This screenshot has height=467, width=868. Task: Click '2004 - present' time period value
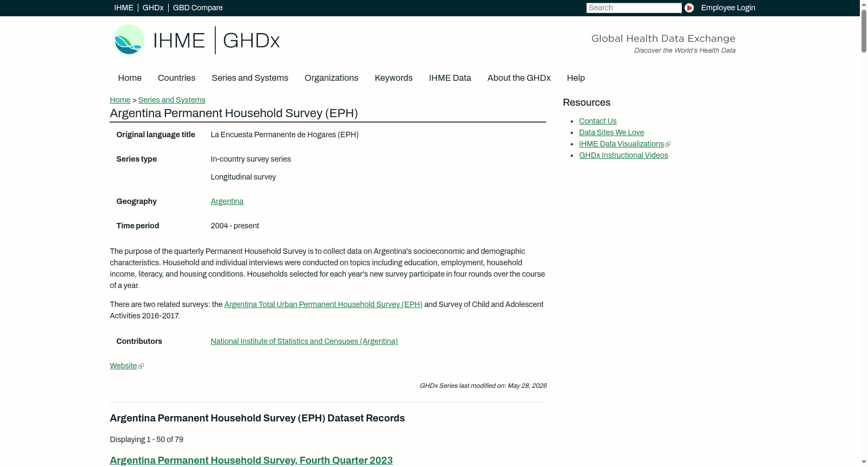tap(234, 226)
